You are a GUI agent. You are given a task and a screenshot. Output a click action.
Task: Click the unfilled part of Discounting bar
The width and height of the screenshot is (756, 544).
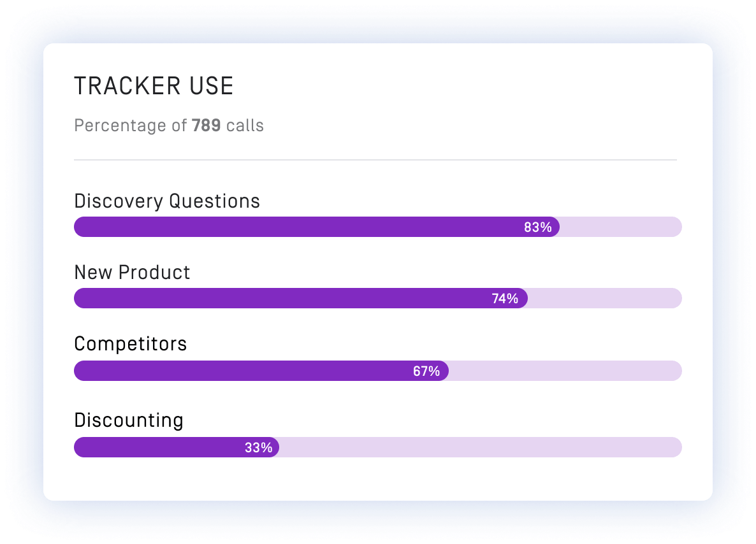481,447
